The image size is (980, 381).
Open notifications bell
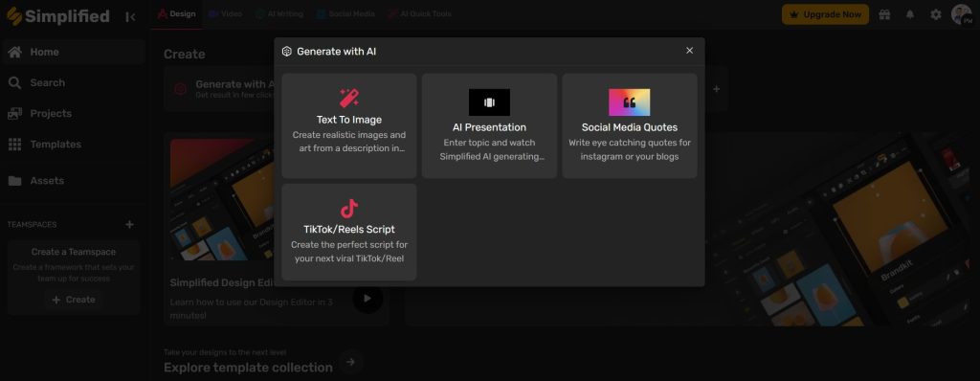(x=910, y=14)
